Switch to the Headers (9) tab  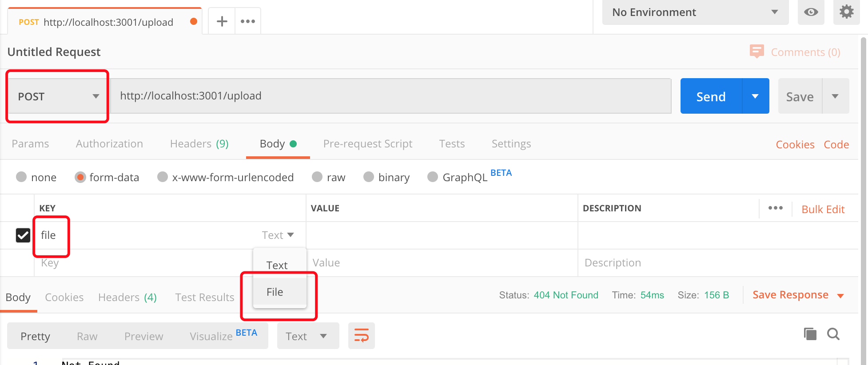(199, 144)
